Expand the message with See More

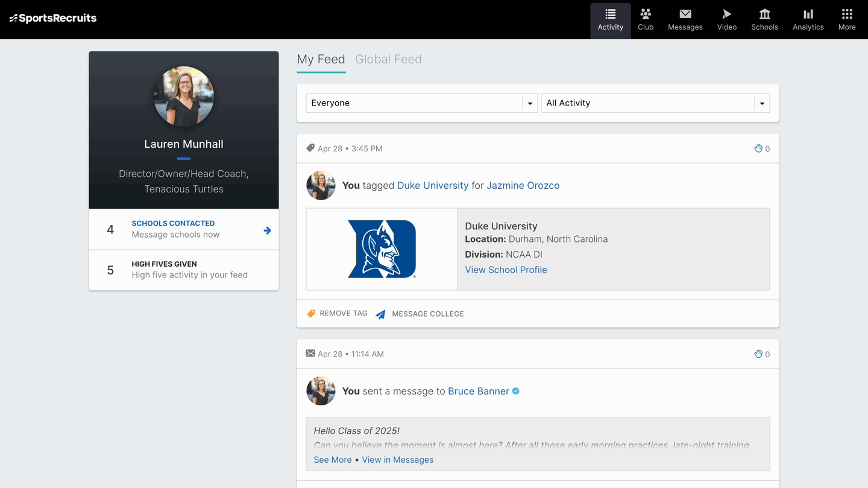coord(333,460)
